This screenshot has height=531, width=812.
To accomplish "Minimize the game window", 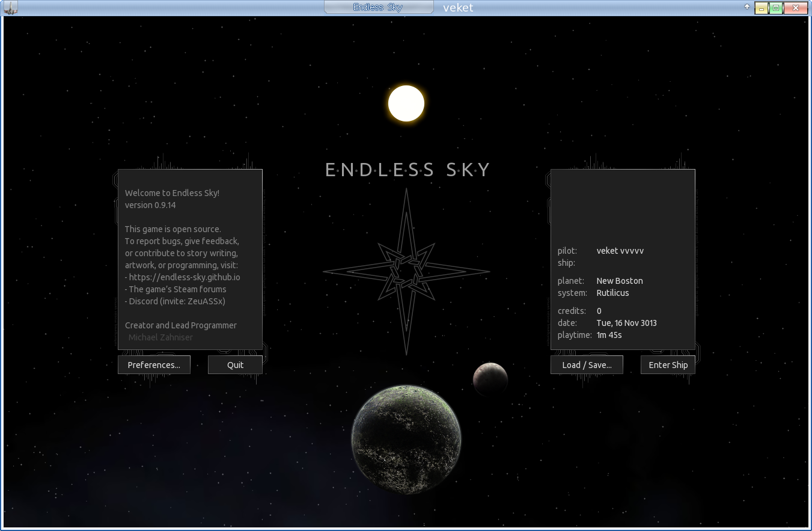I will point(762,8).
